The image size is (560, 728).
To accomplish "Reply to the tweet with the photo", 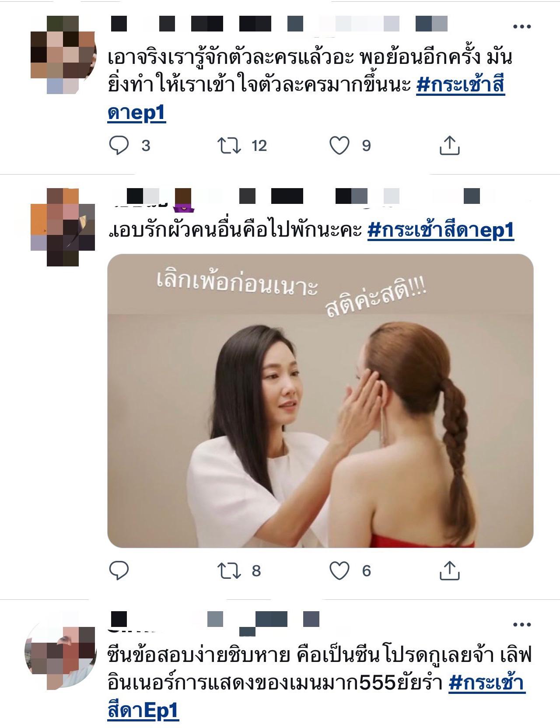I will (119, 570).
